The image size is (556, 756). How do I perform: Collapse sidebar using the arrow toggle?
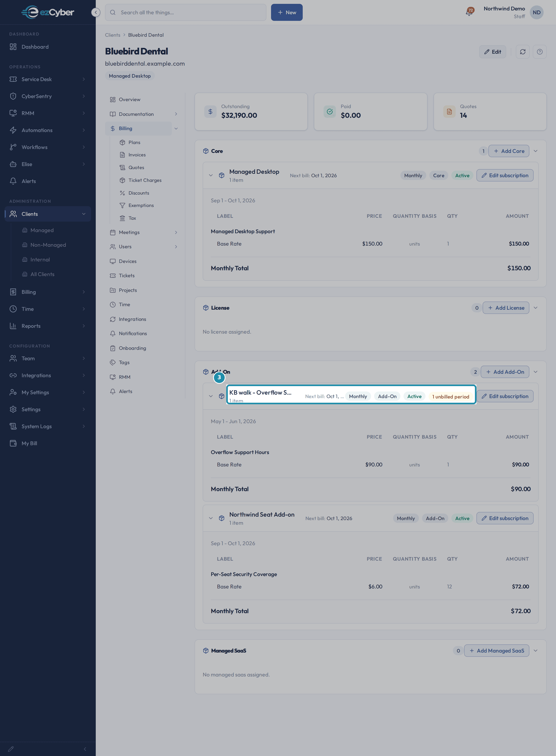pyautogui.click(x=96, y=13)
